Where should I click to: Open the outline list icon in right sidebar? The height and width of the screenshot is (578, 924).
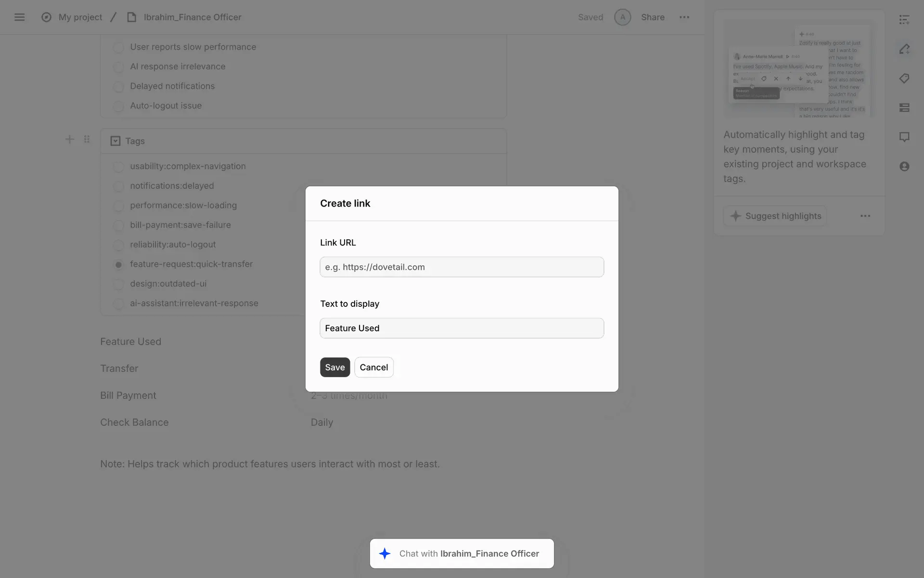(x=904, y=20)
